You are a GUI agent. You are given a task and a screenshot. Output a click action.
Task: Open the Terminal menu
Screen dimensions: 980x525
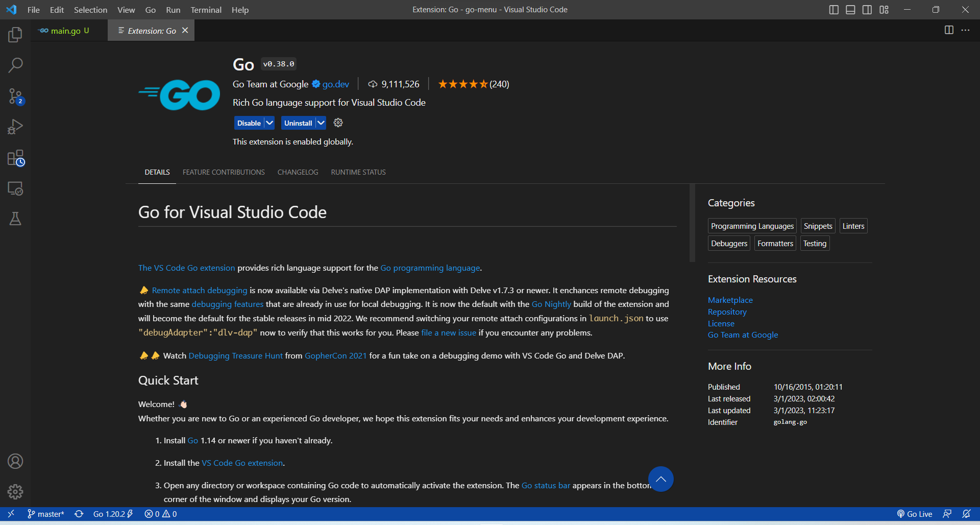pyautogui.click(x=206, y=10)
